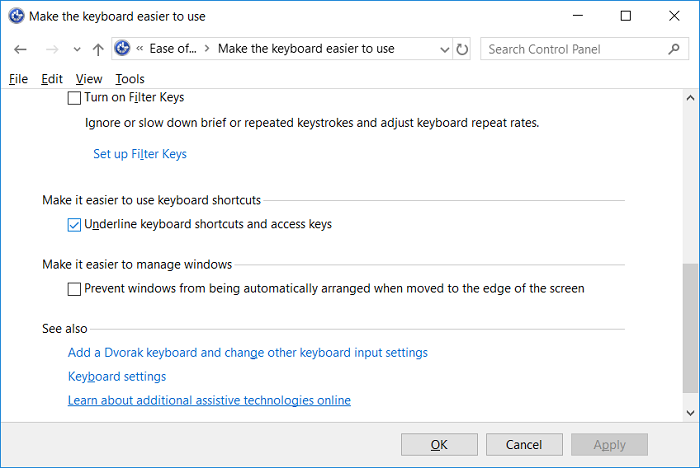Open the Set up Filter Keys link
The width and height of the screenshot is (700, 468).
tap(140, 154)
